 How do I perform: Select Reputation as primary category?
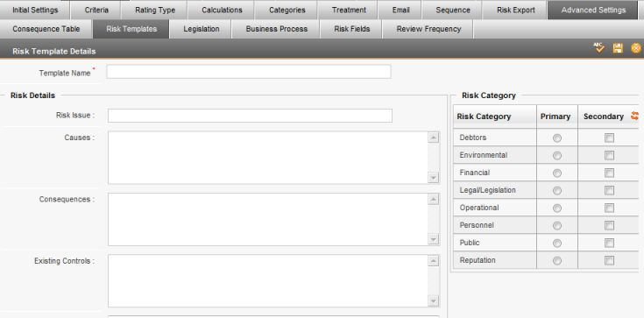tap(557, 260)
